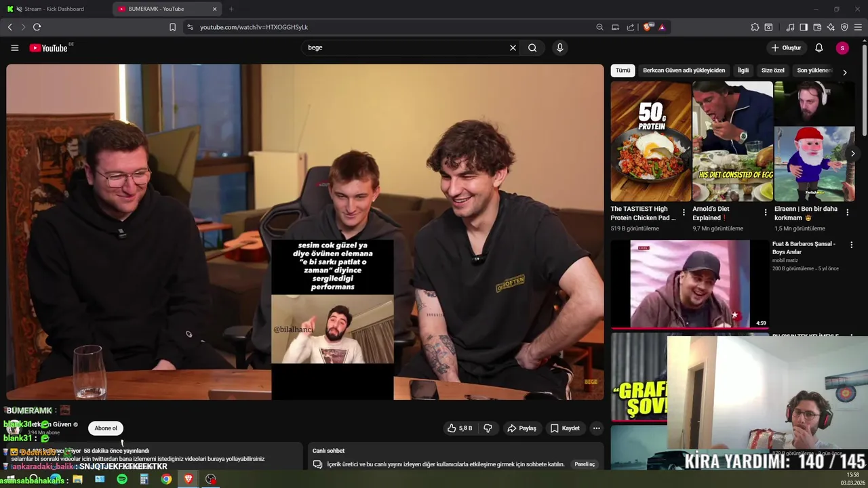
Task: Reload the YouTube page
Action: 37,27
